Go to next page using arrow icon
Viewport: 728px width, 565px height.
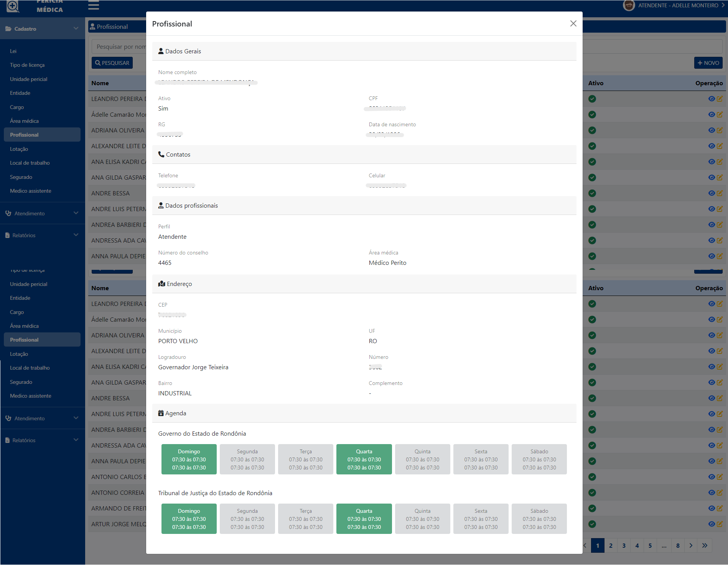tap(691, 545)
